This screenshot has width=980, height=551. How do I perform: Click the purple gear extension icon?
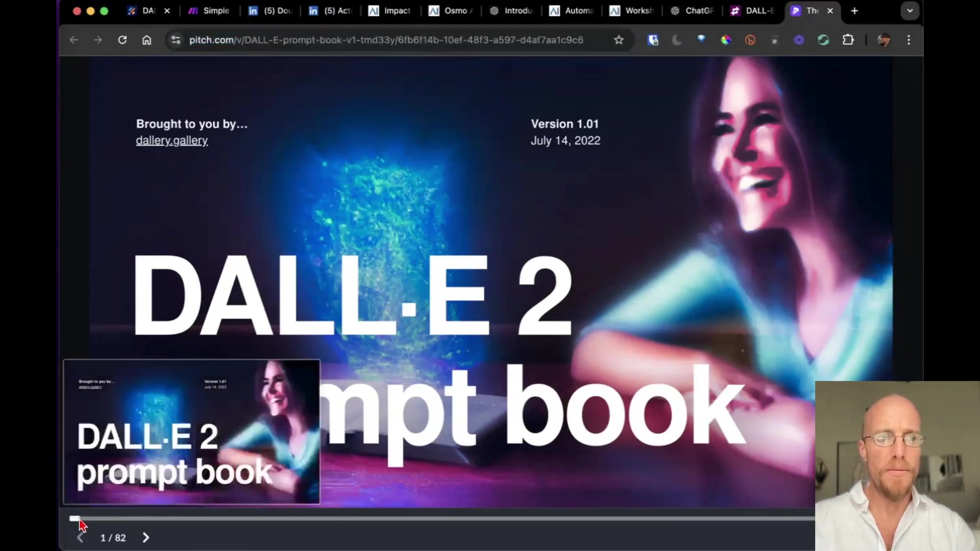tap(799, 40)
